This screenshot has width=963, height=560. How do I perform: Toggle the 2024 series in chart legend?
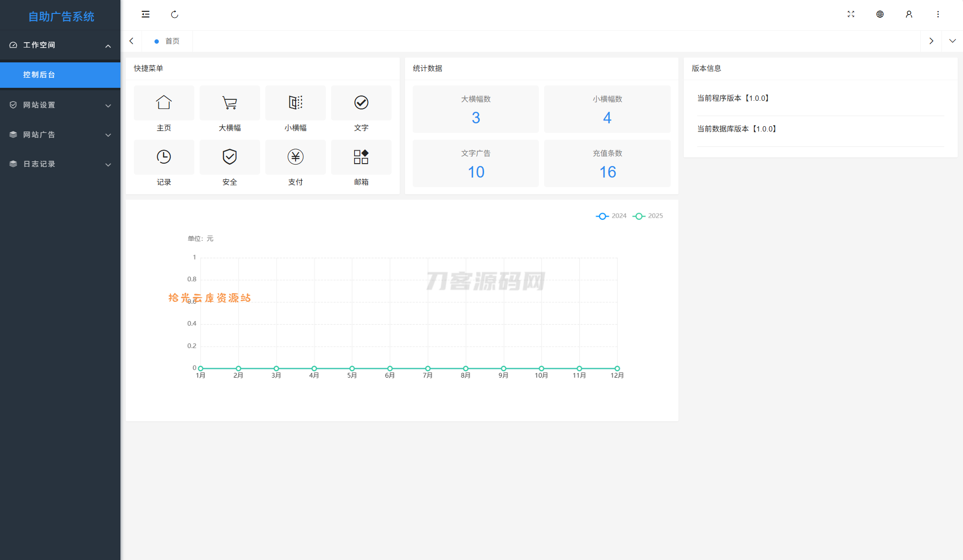click(611, 216)
